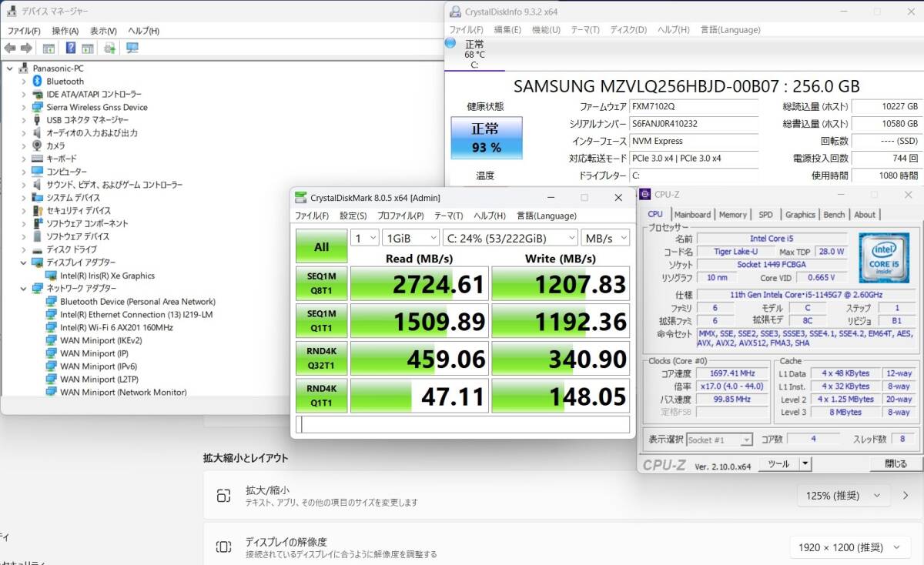Collapse the ネットワーク アダプター category

tap(24, 289)
